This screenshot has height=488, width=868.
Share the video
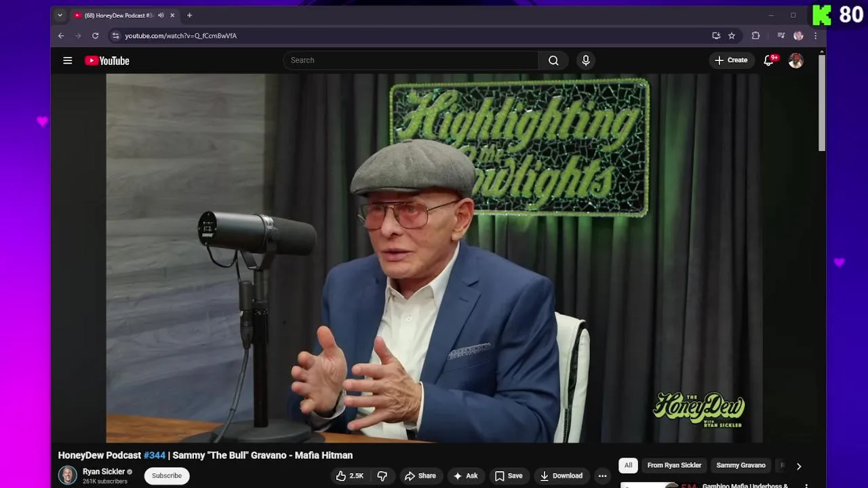[x=420, y=476]
